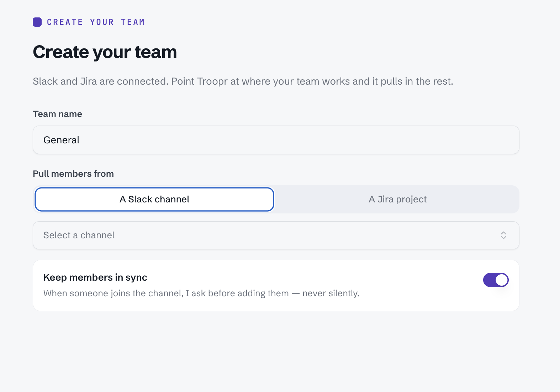Viewport: 560px width, 392px height.
Task: Click the sync description about asking before adding
Action: [201, 293]
